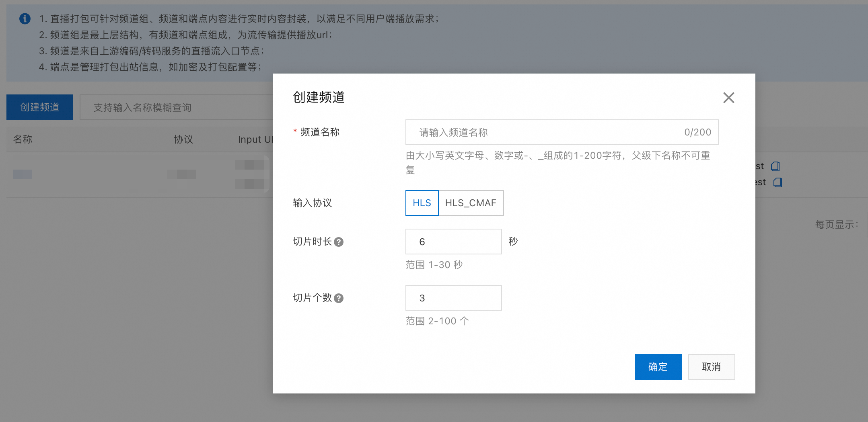Image resolution: width=868 pixels, height=422 pixels.
Task: Select the HLS input protocol
Action: (x=422, y=203)
